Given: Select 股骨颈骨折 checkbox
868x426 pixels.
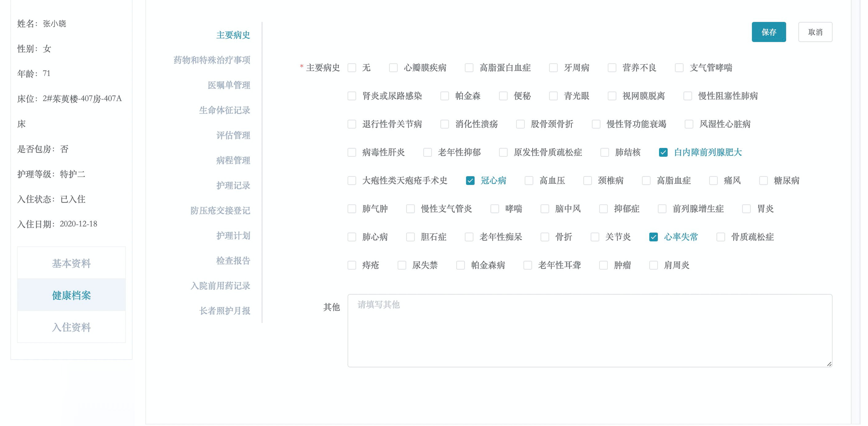Looking at the screenshot, I should click(x=520, y=124).
